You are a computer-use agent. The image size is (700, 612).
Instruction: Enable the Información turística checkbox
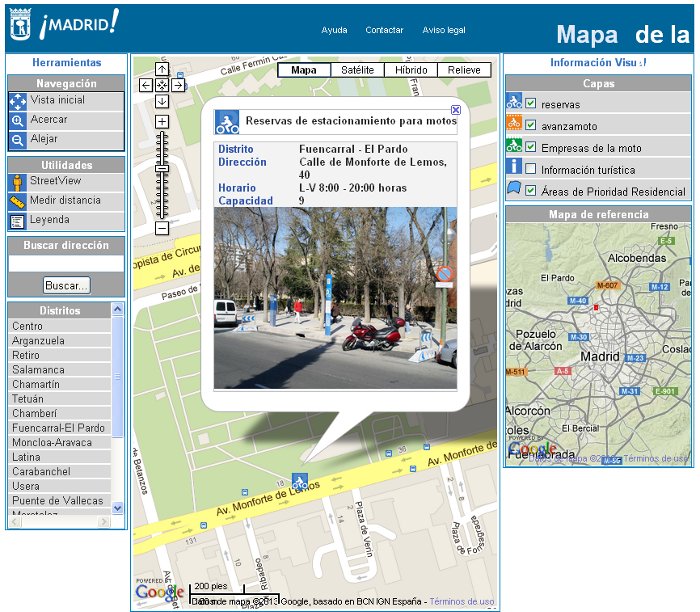click(530, 169)
